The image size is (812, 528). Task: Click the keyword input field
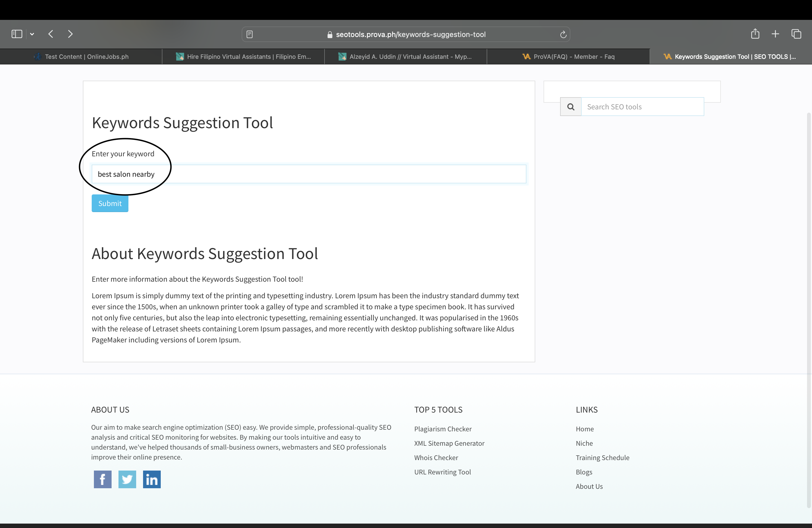click(x=309, y=174)
